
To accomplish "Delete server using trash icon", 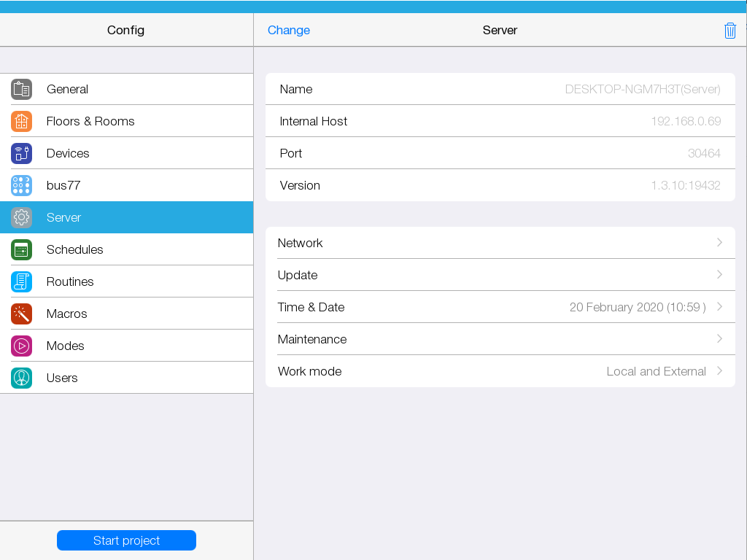I will tap(729, 31).
